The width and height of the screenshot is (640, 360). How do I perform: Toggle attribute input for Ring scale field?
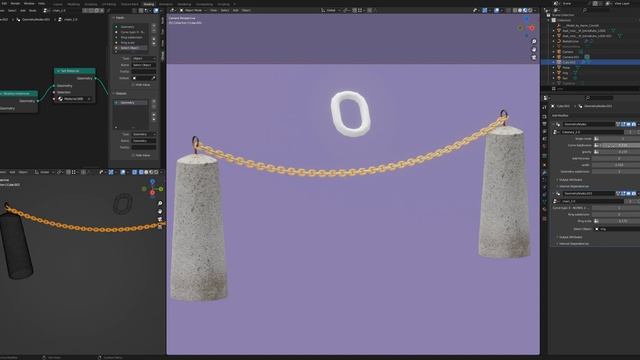pos(596,221)
